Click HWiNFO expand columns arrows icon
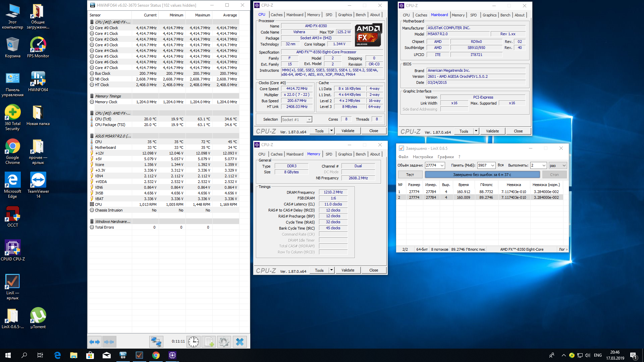The height and width of the screenshot is (362, 644). click(x=94, y=342)
